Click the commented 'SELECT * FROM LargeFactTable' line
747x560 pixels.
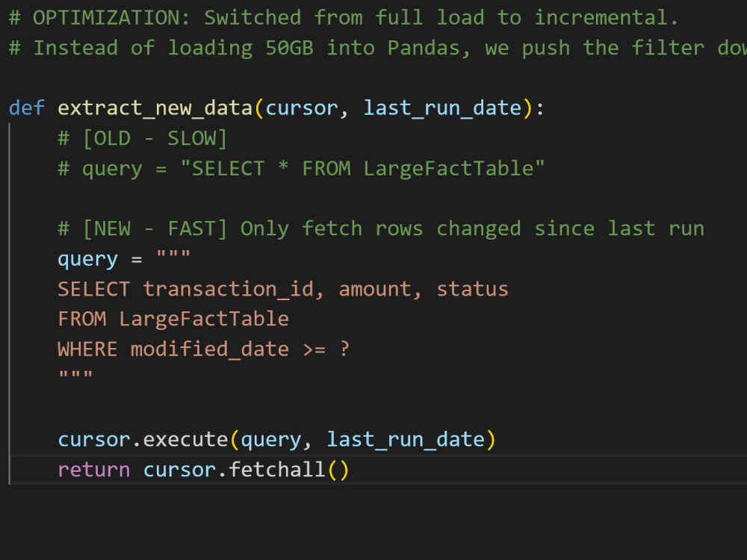[x=300, y=169]
